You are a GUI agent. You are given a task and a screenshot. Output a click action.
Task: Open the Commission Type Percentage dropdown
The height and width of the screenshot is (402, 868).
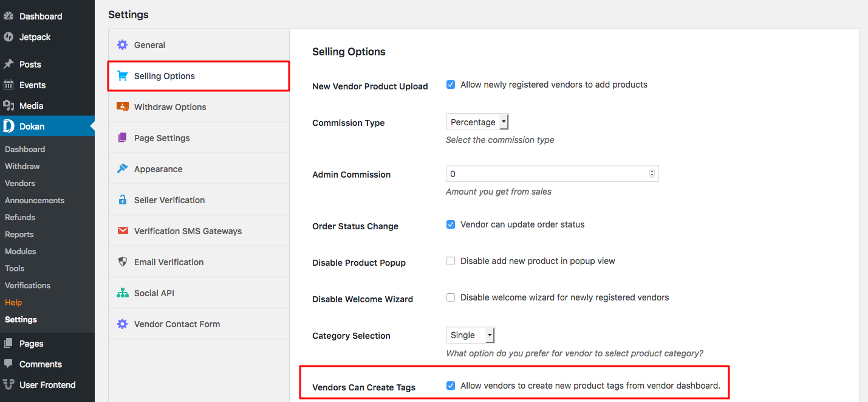pos(477,122)
